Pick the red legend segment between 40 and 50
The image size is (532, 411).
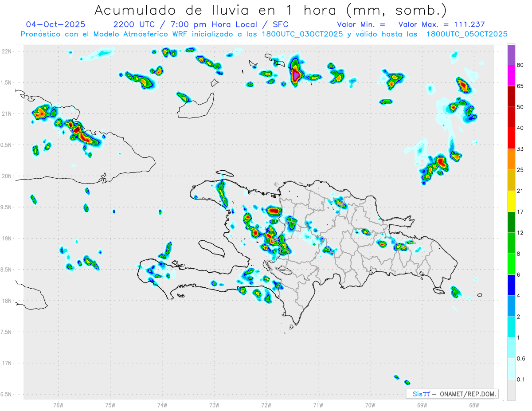(511, 117)
